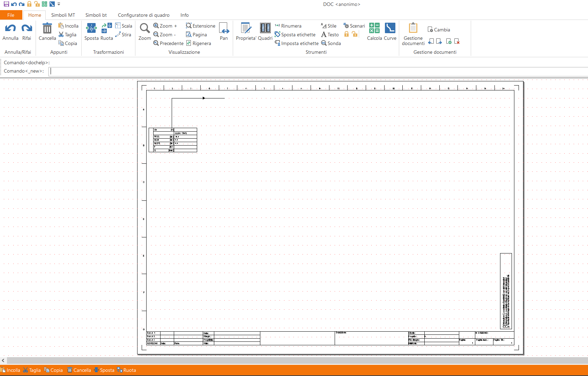Image resolution: width=588 pixels, height=376 pixels.
Task: Click the horizontal scrollbar left arrow
Action: (3, 360)
